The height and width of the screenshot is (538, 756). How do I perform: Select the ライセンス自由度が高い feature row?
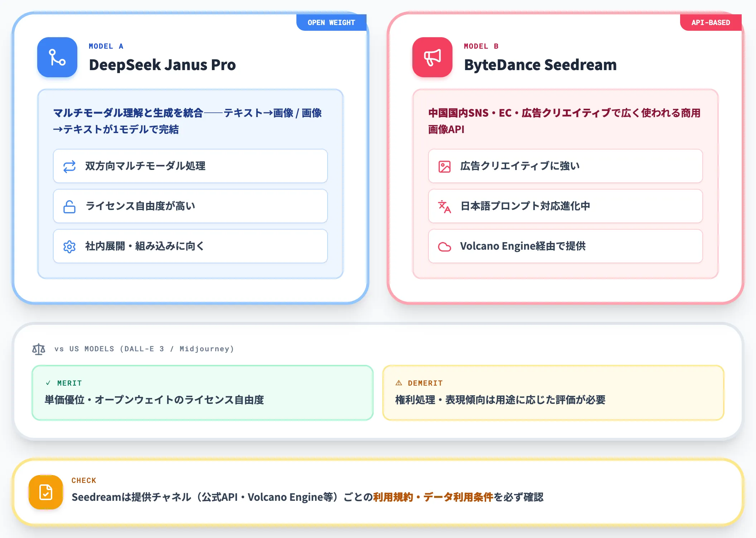(x=190, y=206)
